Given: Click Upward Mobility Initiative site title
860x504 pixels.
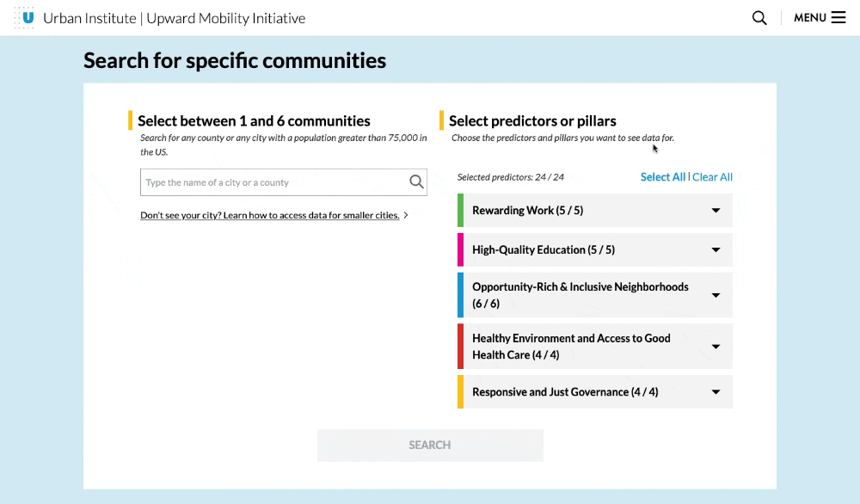Looking at the screenshot, I should 225,18.
